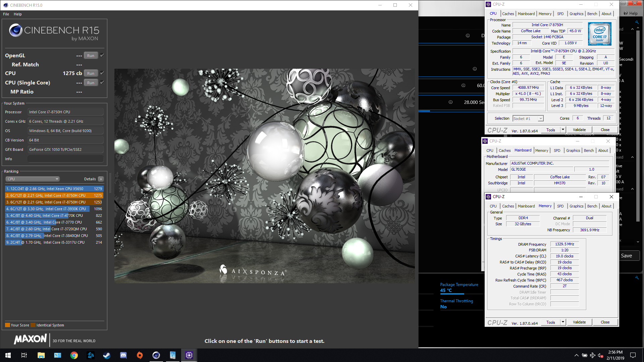The height and width of the screenshot is (362, 644).
Task: Run the OpenGL benchmark
Action: click(x=91, y=56)
